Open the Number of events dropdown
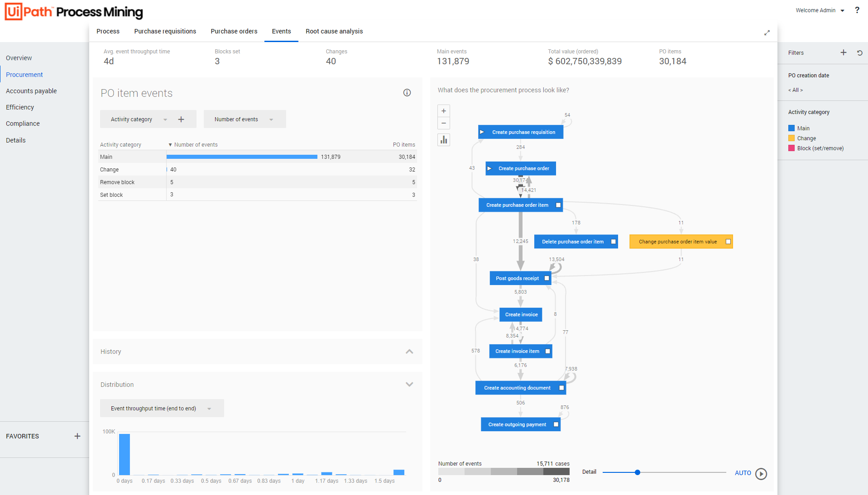This screenshot has height=495, width=868. [x=245, y=119]
